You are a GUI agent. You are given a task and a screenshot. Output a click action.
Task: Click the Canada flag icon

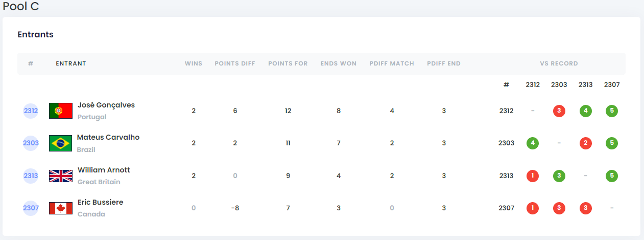pyautogui.click(x=61, y=208)
